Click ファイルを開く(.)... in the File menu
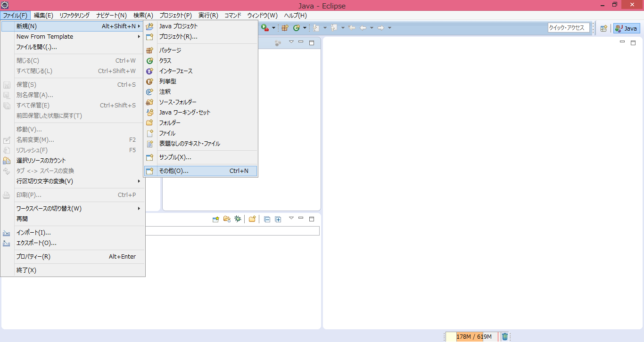The height and width of the screenshot is (342, 644). [x=73, y=47]
